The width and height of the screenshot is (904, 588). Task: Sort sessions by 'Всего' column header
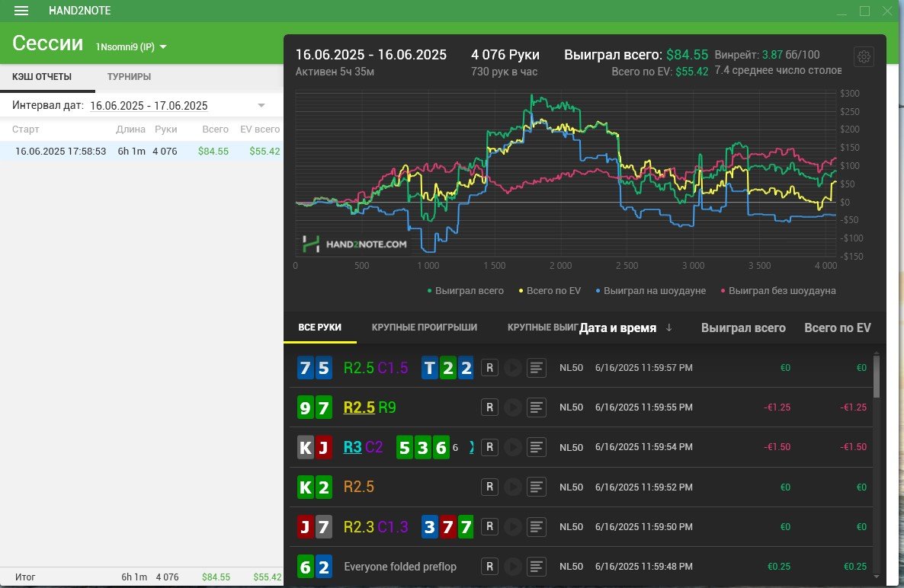[216, 129]
